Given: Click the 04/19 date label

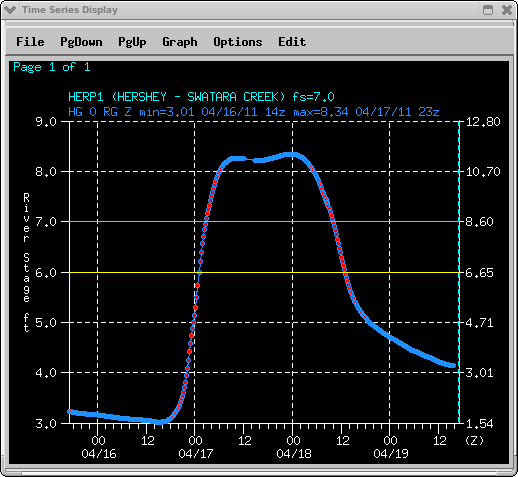Looking at the screenshot, I should (x=391, y=454).
